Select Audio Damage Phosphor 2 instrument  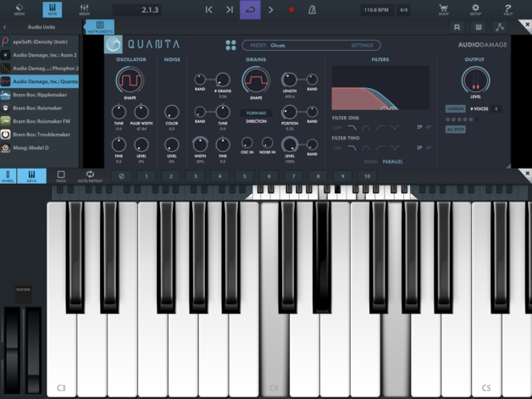coord(39,69)
